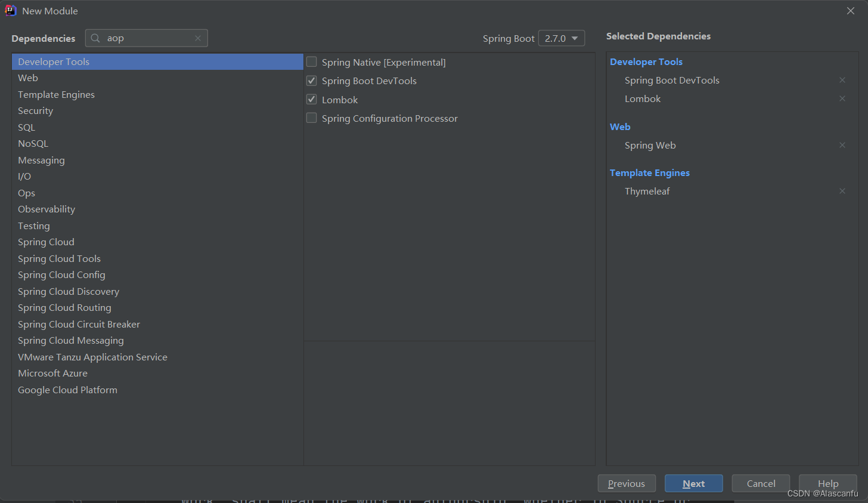Viewport: 868px width, 503px height.
Task: Select the Observability category
Action: pos(157,209)
